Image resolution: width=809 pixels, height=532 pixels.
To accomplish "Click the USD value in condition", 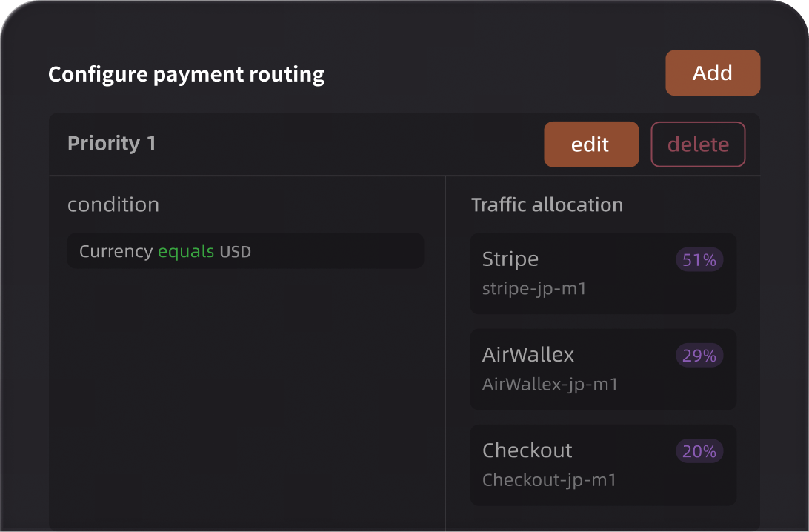I will (235, 252).
